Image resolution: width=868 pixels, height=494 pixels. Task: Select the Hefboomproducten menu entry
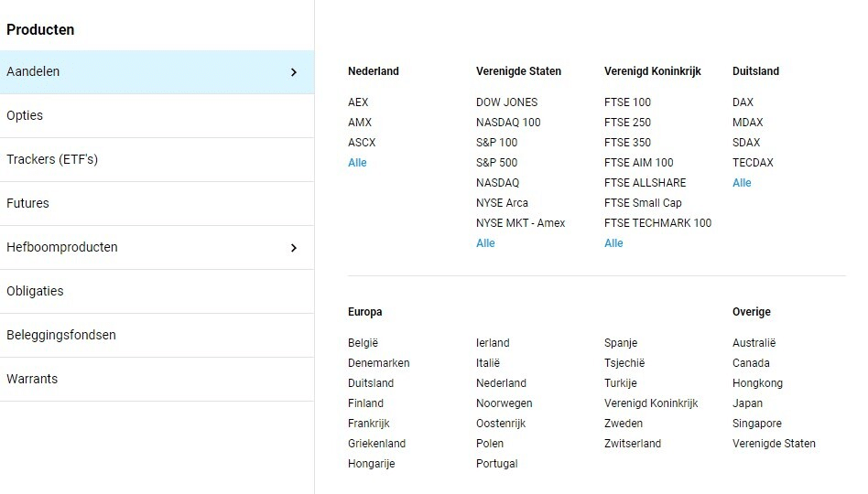pos(157,247)
